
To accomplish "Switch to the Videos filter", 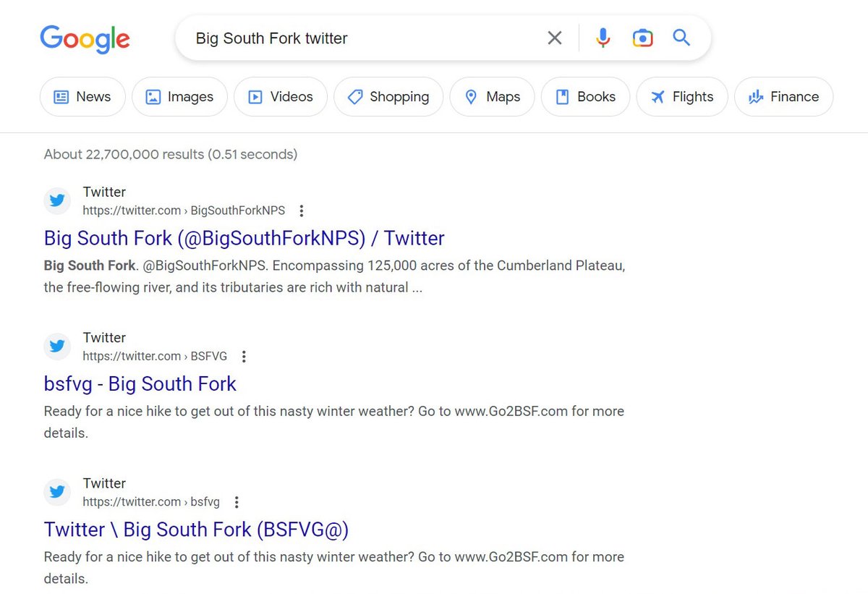I will pos(281,97).
